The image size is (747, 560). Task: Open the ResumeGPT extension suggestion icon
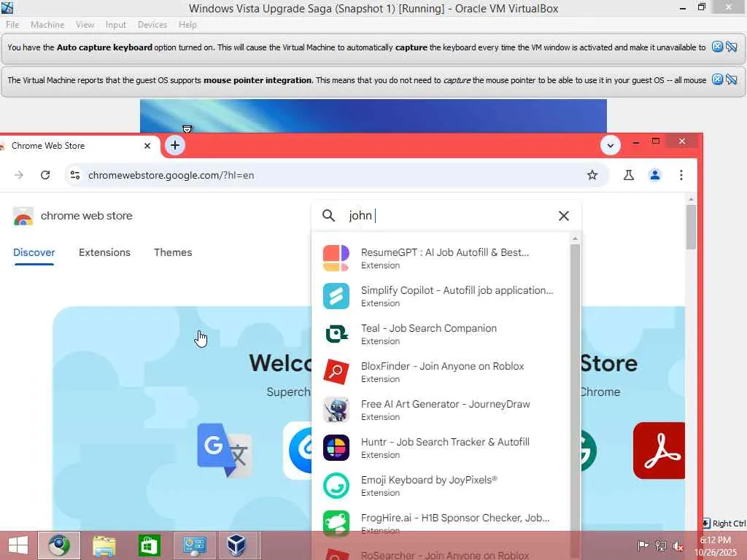[336, 258]
